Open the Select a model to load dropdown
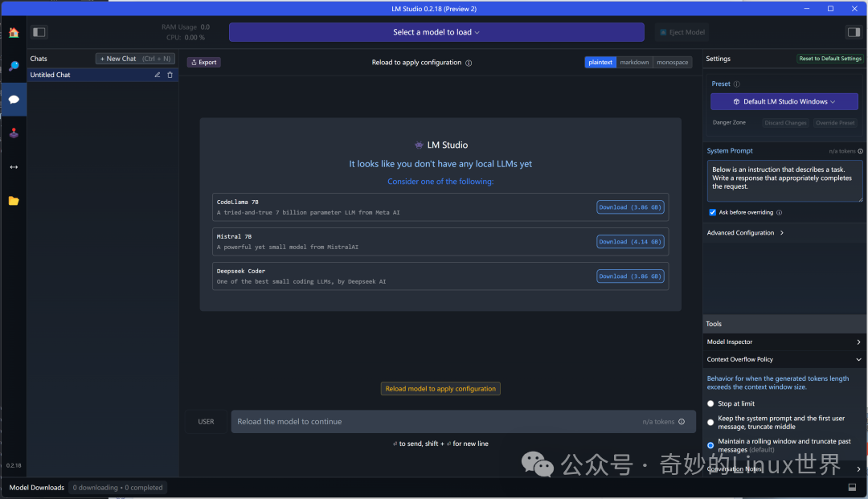Image resolution: width=868 pixels, height=499 pixels. click(436, 32)
